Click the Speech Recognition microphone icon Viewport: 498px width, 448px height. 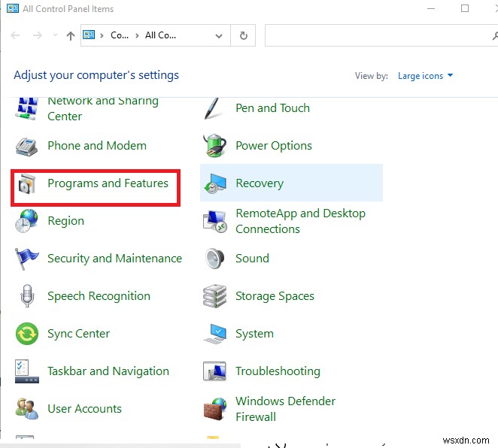tap(27, 296)
